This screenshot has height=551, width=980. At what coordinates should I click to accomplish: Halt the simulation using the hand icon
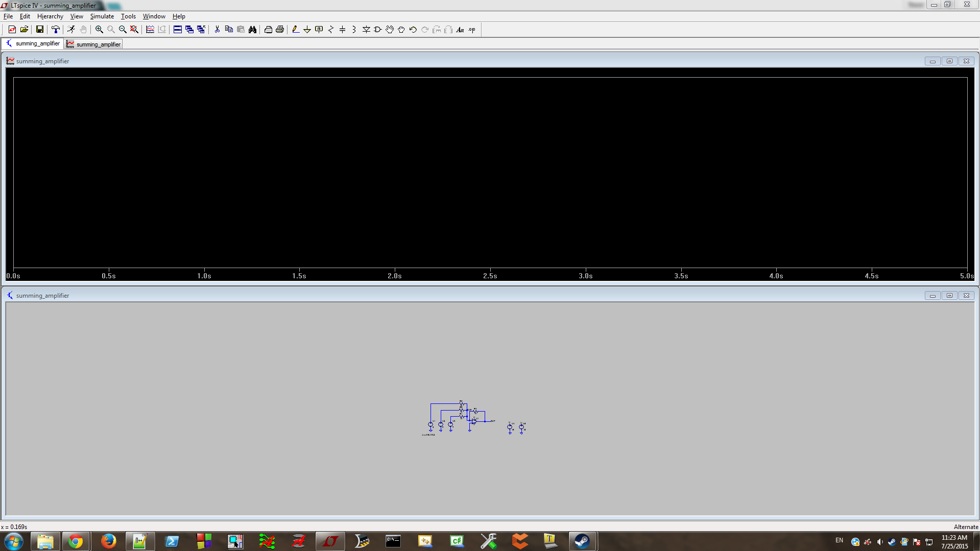pos(83,29)
